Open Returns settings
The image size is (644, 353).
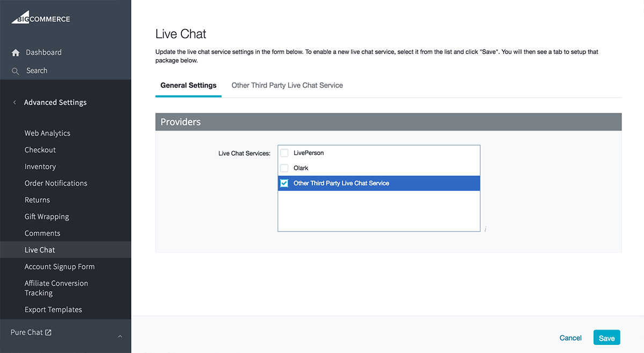pyautogui.click(x=37, y=200)
